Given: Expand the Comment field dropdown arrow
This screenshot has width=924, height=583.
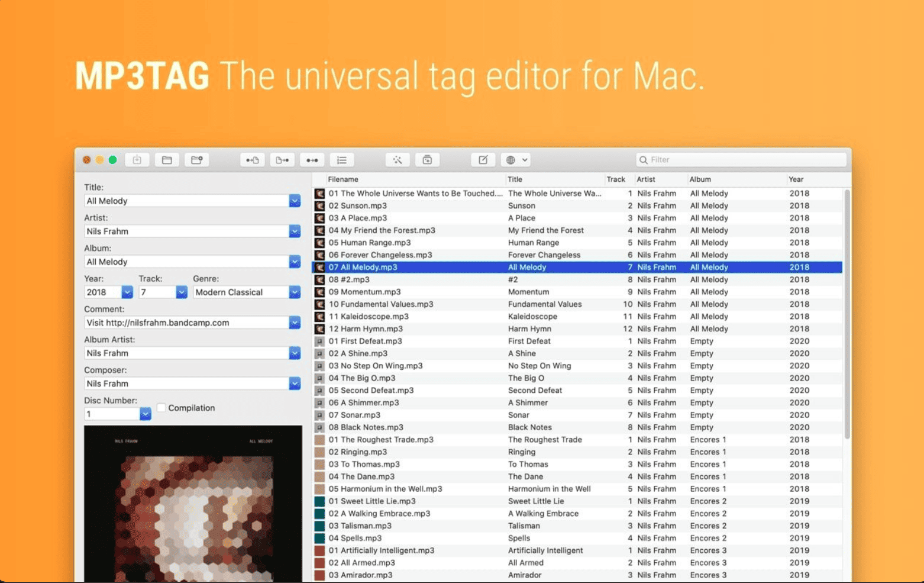Looking at the screenshot, I should pos(295,323).
